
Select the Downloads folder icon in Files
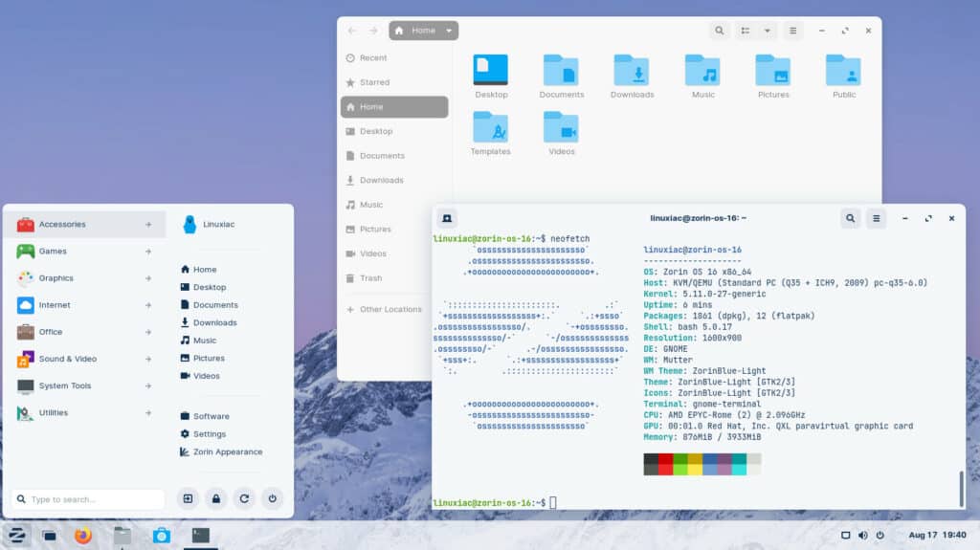click(x=632, y=70)
